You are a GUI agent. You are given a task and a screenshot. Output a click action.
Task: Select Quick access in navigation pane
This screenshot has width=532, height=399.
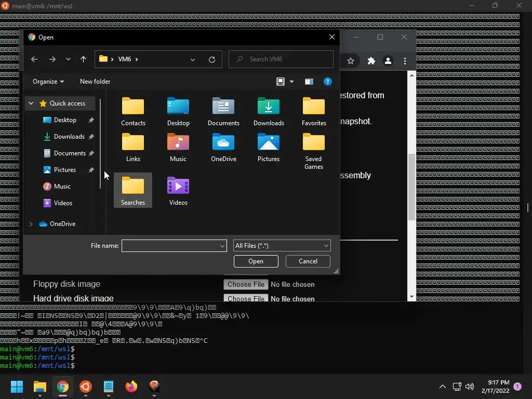67,103
